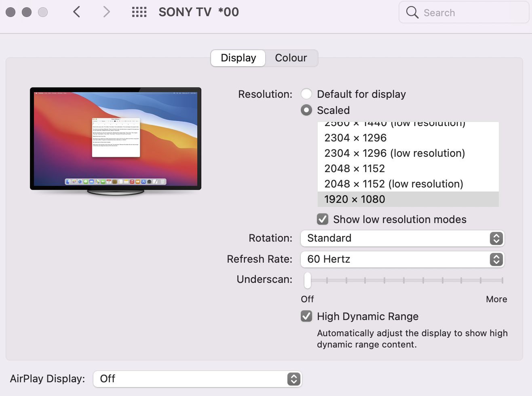Click the Underscan slider handle
The image size is (532, 396).
(x=308, y=280)
